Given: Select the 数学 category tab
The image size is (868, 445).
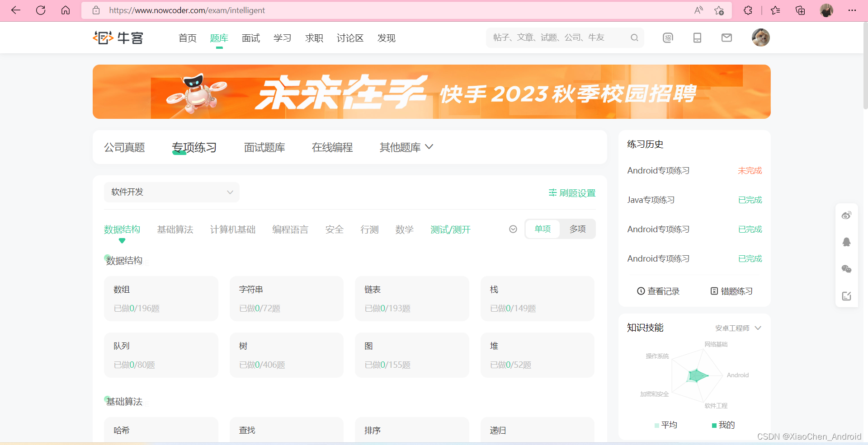Looking at the screenshot, I should coord(405,230).
